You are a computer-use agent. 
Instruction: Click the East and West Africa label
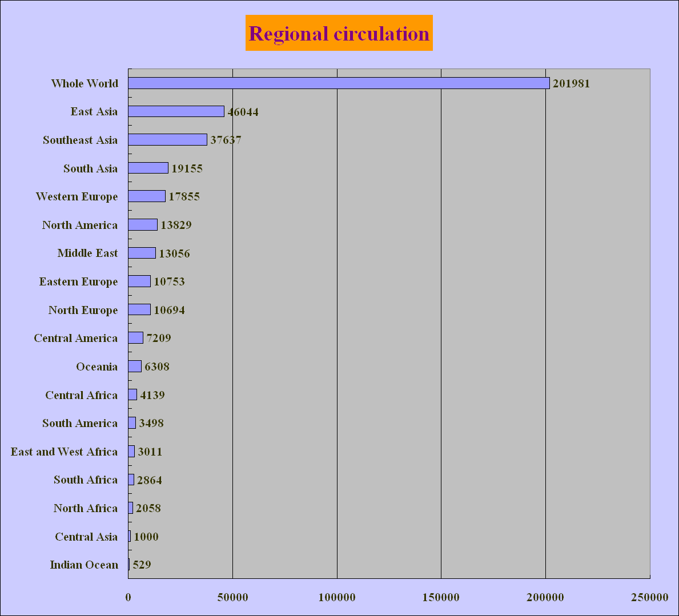(64, 452)
